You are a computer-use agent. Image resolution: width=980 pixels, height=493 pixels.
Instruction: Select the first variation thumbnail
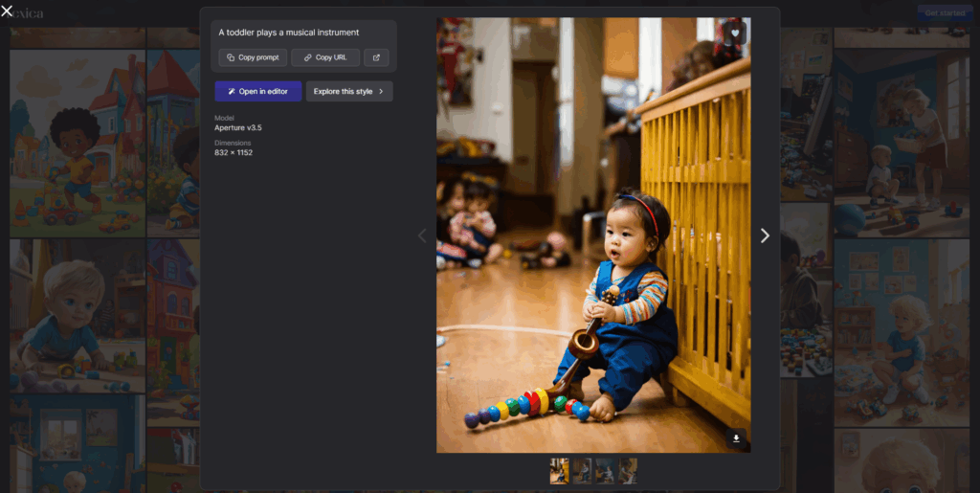point(559,471)
